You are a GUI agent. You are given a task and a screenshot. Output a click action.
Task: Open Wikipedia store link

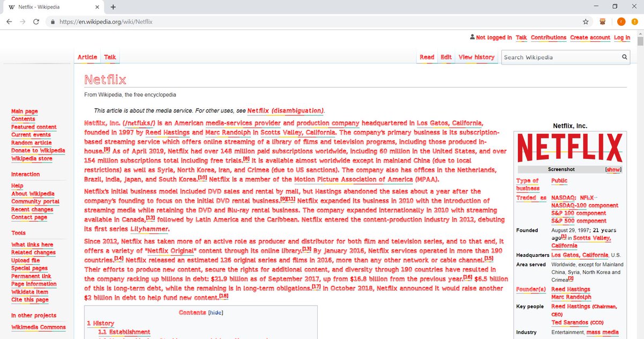point(32,159)
